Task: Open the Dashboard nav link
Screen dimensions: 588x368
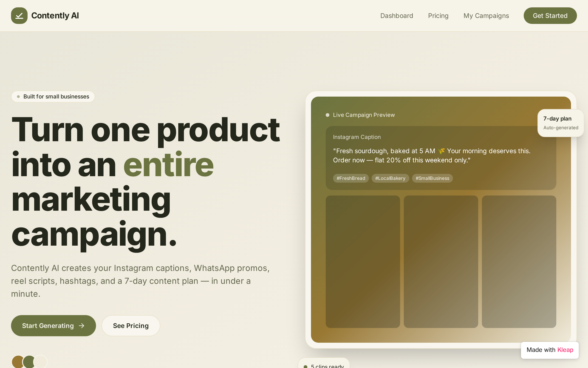Action: pyautogui.click(x=396, y=16)
